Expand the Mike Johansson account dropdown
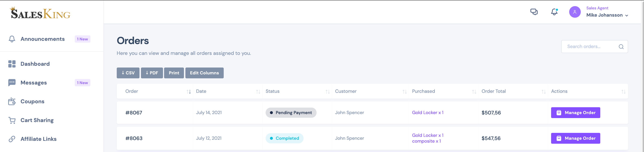Screen dimensions: 644x152 point(627,15)
